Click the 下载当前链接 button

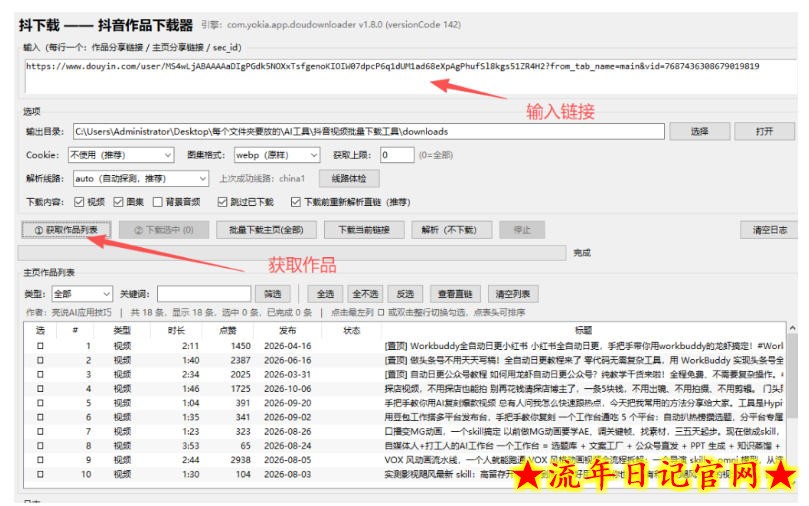[x=364, y=230]
